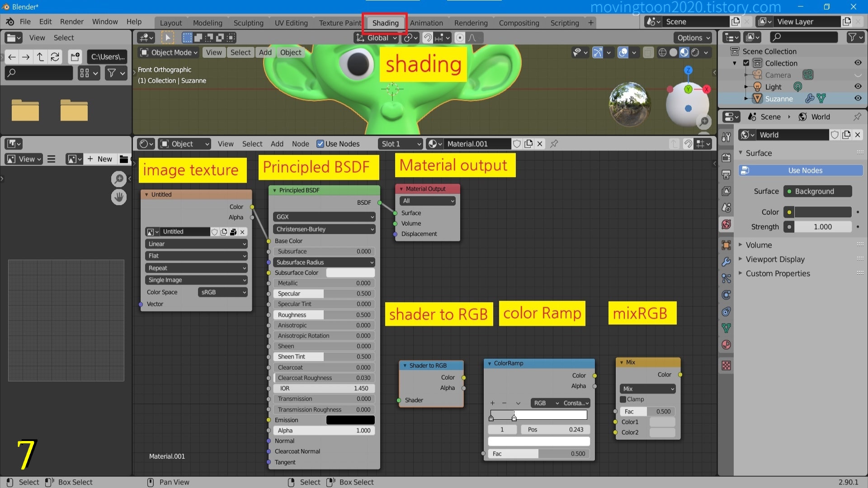The height and width of the screenshot is (488, 868).
Task: Click the Background surface shader button
Action: [817, 191]
